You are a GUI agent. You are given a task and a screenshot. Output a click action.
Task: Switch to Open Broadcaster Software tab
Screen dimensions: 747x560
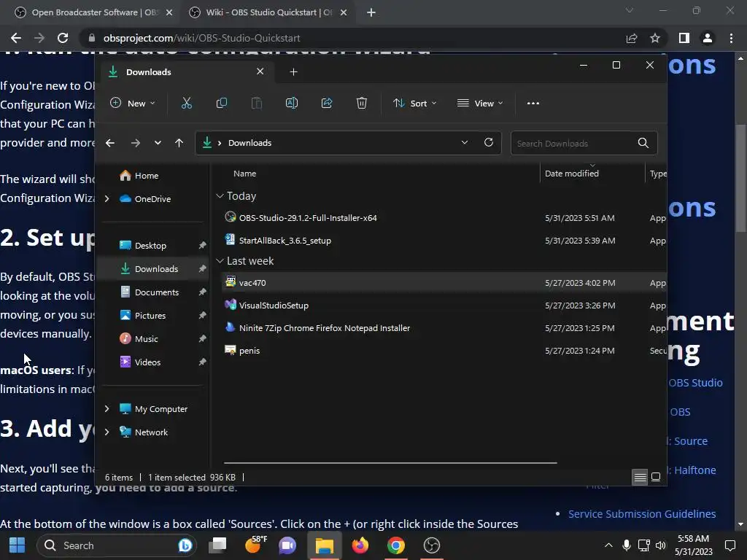[94, 12]
